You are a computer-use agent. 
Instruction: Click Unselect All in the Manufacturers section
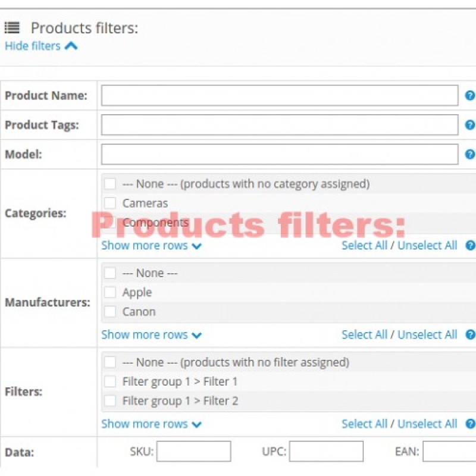click(427, 334)
